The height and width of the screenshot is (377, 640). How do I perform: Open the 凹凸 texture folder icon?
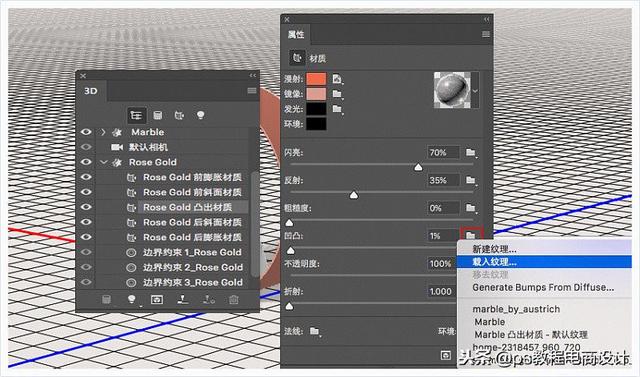[x=471, y=235]
